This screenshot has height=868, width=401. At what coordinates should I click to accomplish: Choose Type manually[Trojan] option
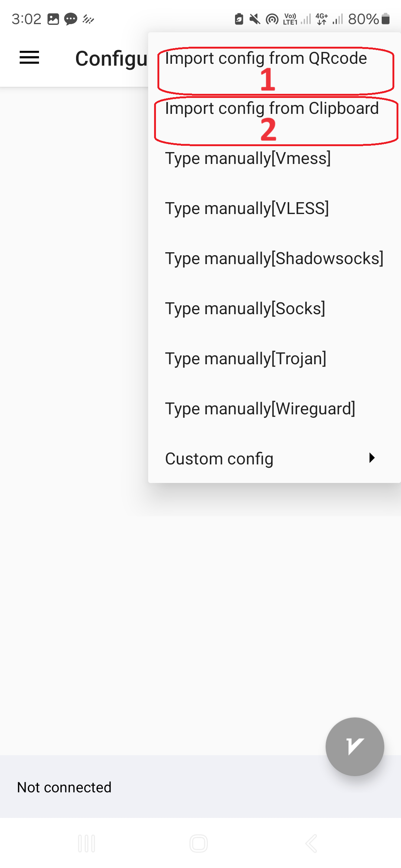tap(245, 359)
